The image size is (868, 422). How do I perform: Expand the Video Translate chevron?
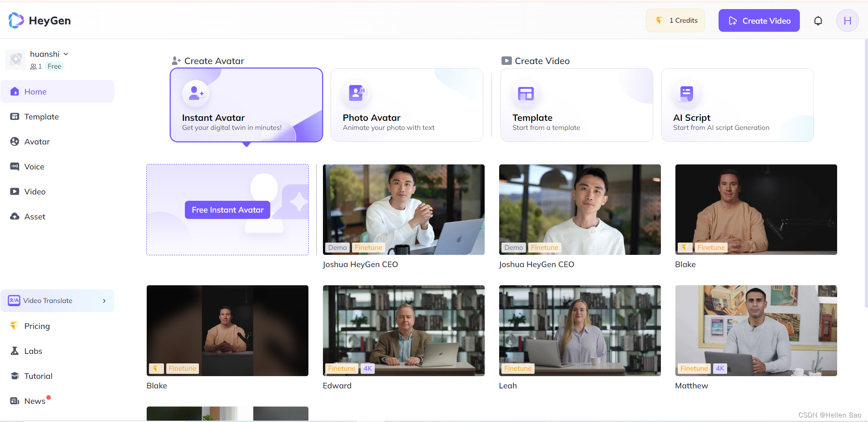point(104,301)
